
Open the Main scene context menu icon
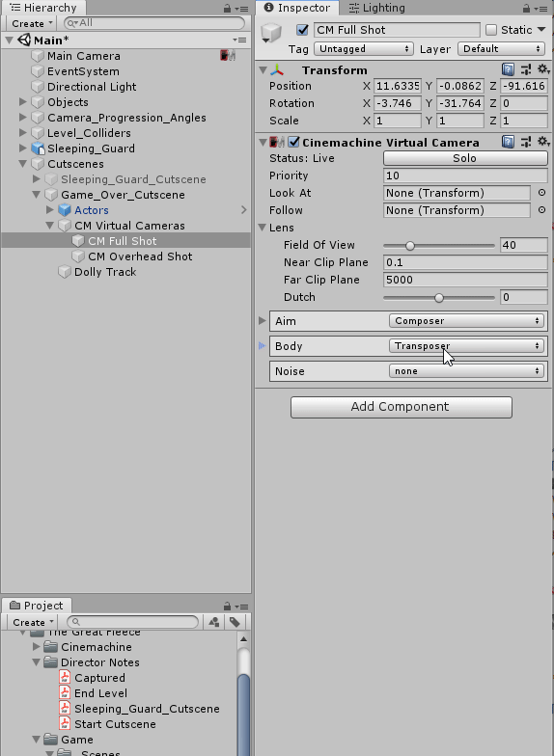tap(239, 40)
